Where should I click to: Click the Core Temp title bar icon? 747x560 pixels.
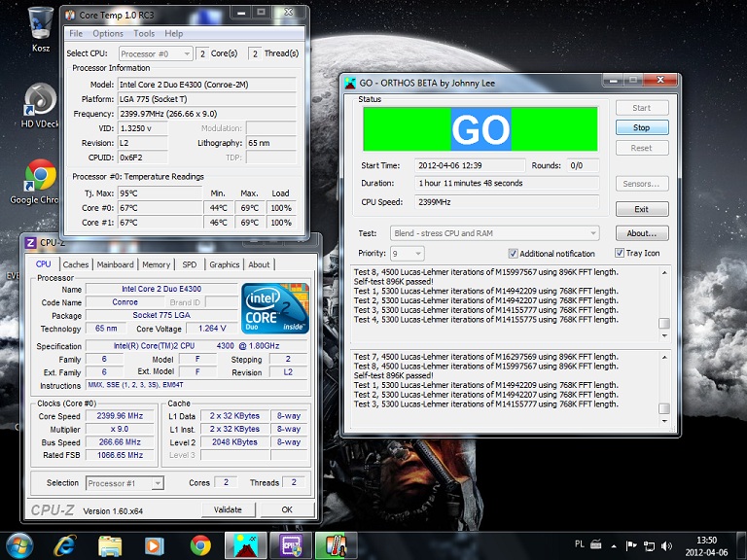pos(70,15)
